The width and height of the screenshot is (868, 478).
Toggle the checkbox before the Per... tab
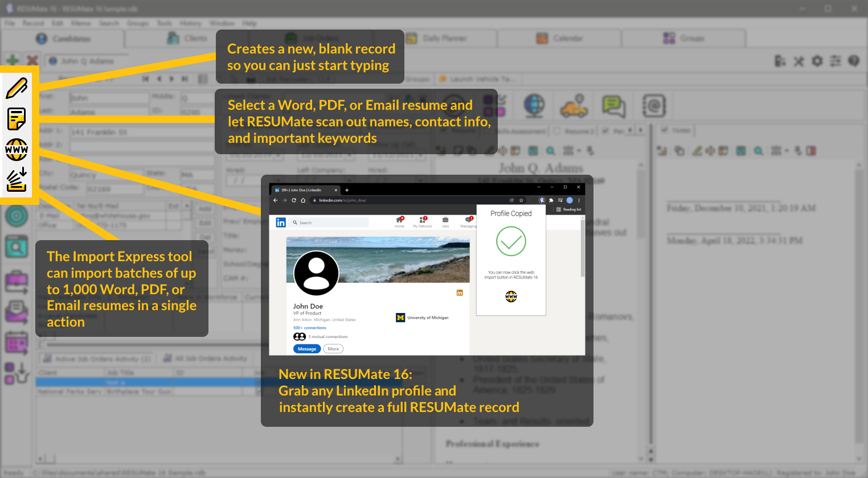pyautogui.click(x=606, y=131)
